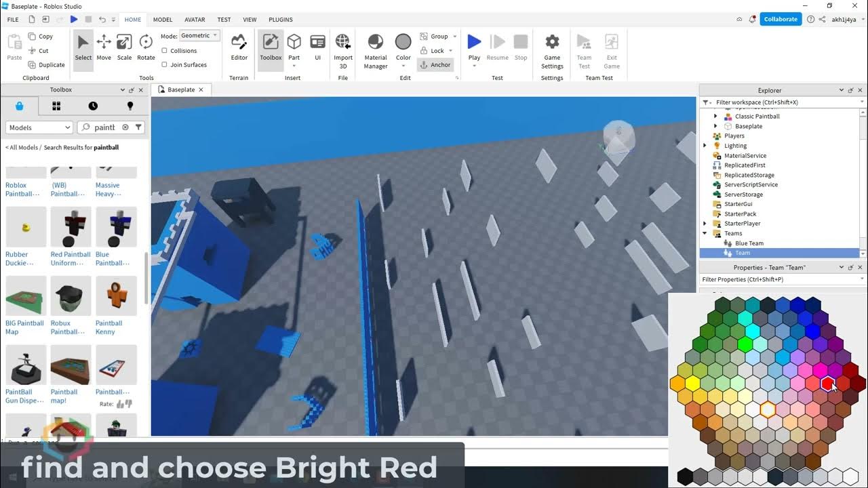
Task: Switch to the Rotate tool
Action: pos(146,47)
